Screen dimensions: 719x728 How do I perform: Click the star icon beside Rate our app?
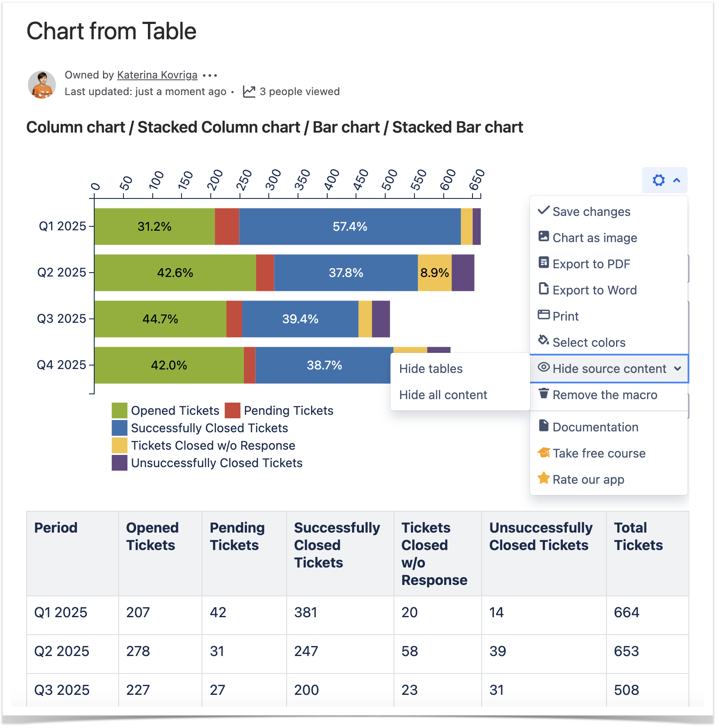pos(544,478)
